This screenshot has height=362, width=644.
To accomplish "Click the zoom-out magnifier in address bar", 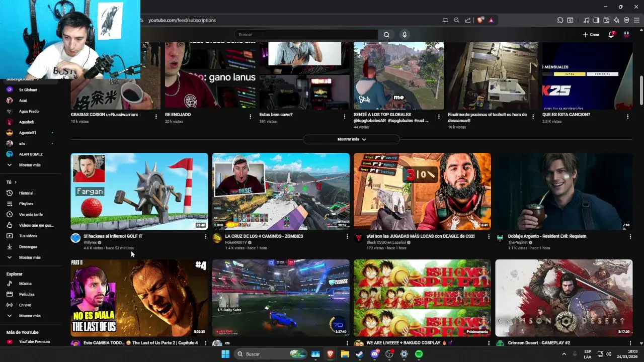I will (456, 20).
